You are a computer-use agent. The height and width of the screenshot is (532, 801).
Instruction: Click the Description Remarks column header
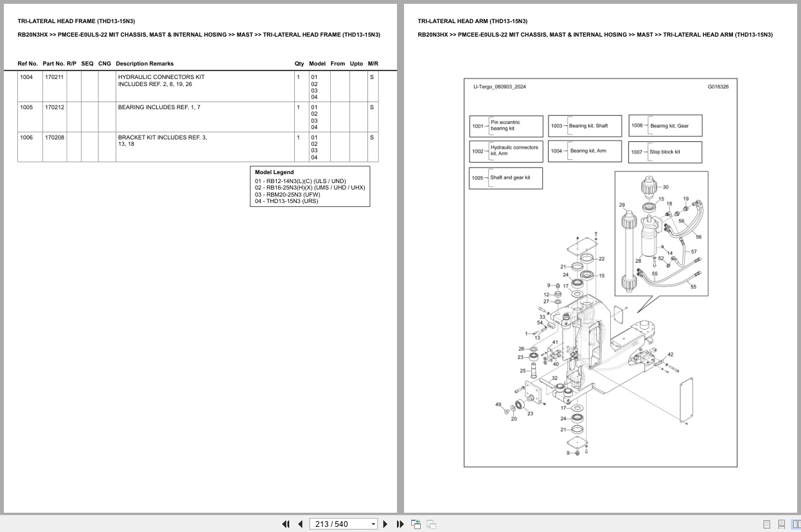(145, 64)
